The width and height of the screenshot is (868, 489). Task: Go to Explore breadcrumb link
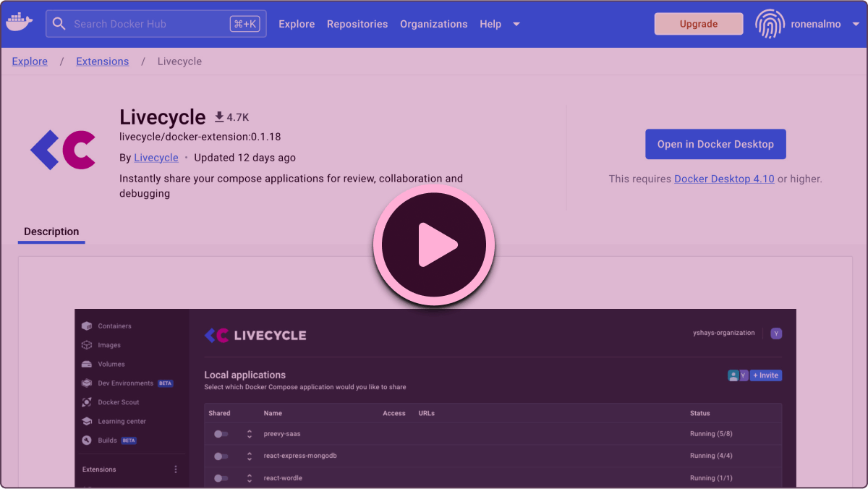(x=30, y=61)
